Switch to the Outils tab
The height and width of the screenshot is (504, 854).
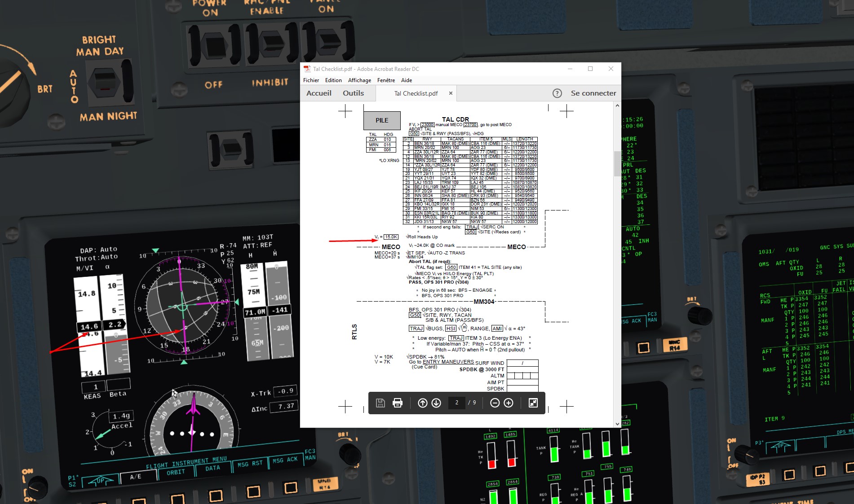click(x=353, y=93)
